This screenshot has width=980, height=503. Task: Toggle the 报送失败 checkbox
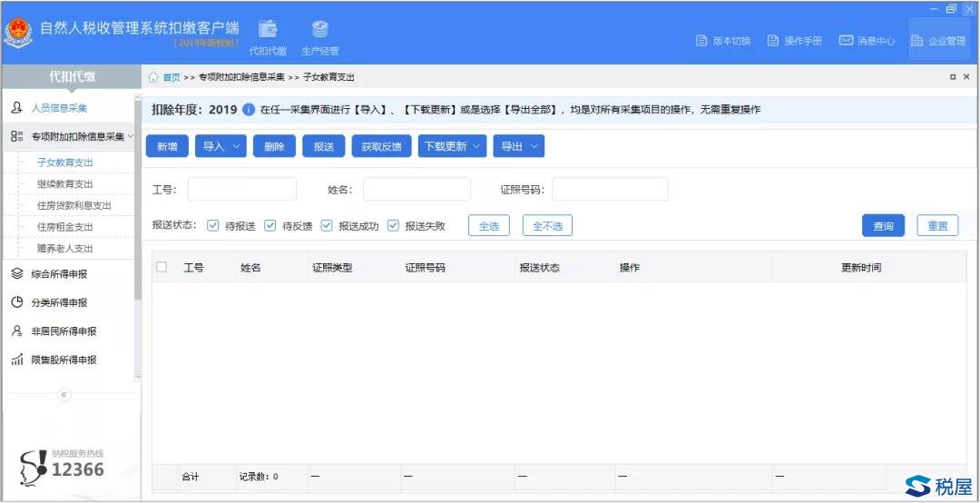(393, 226)
